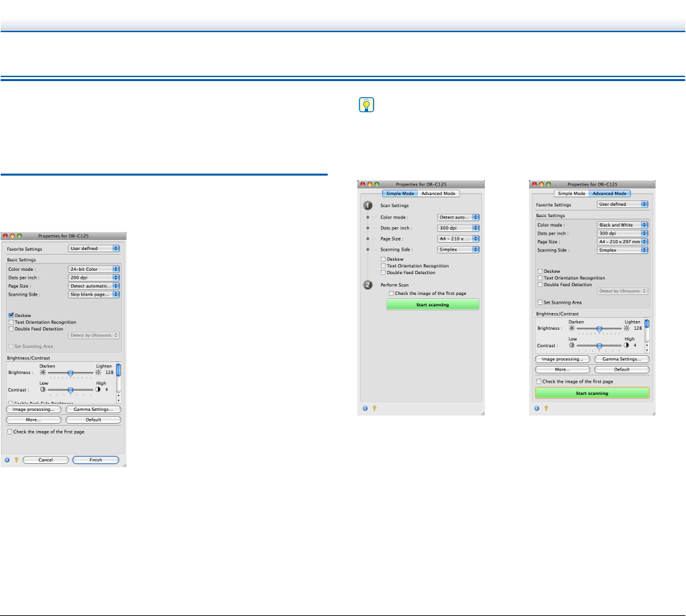Viewport: 686px width, 616px height.
Task: Enable Set Scanning Area in the Advanced Mode window
Action: tap(540, 302)
